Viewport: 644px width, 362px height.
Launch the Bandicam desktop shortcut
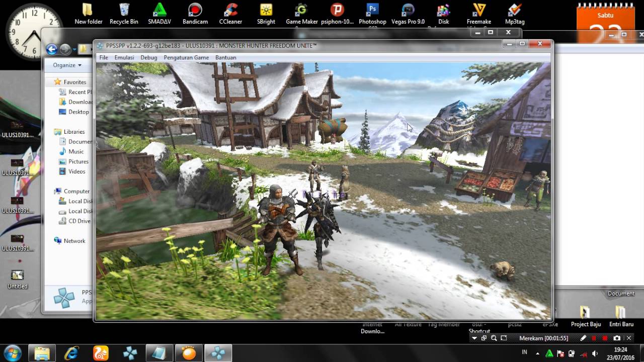pyautogui.click(x=195, y=14)
